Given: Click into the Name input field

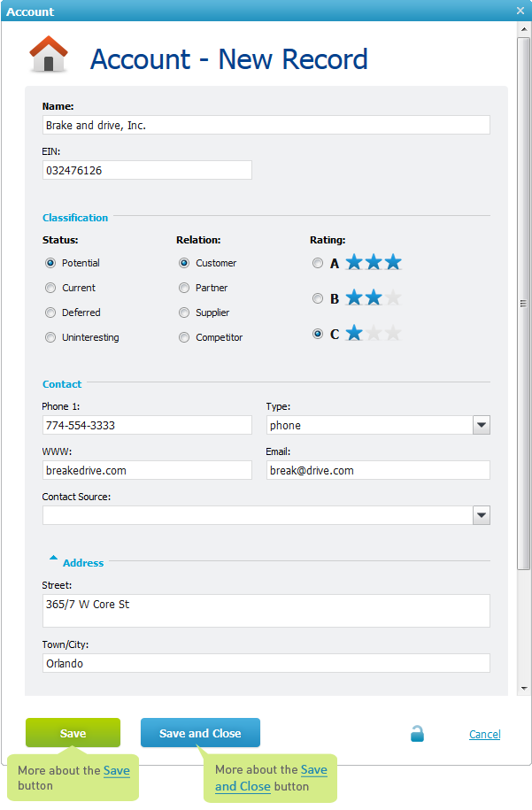Looking at the screenshot, I should tap(266, 125).
